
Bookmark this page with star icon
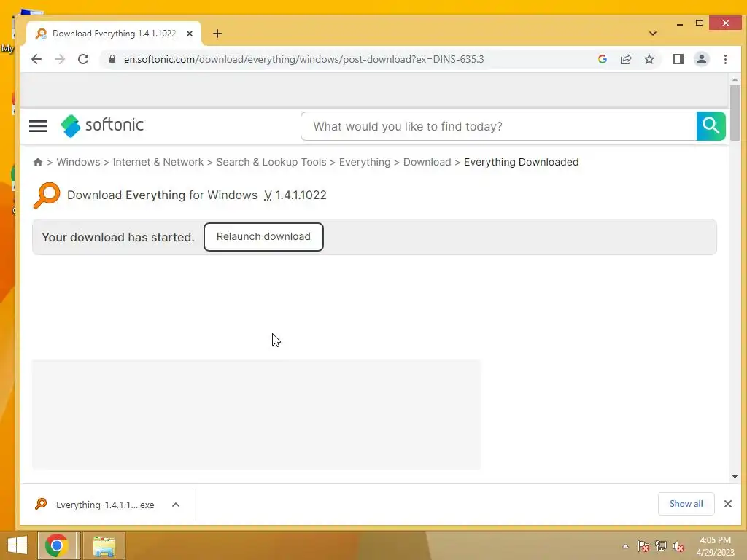pos(649,59)
